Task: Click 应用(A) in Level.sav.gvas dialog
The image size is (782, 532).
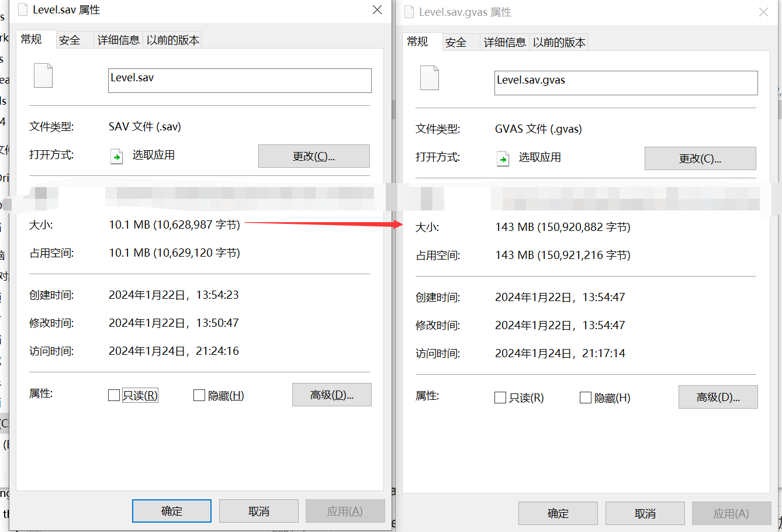Action: tap(732, 513)
